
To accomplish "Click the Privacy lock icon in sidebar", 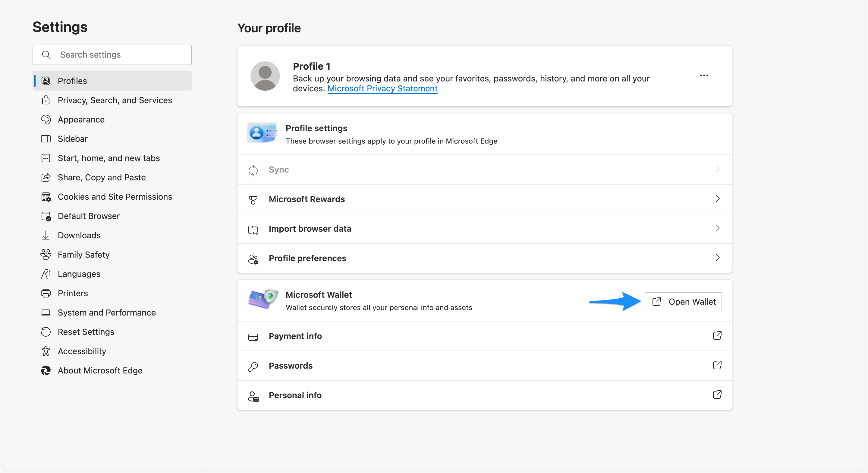I will coord(46,100).
